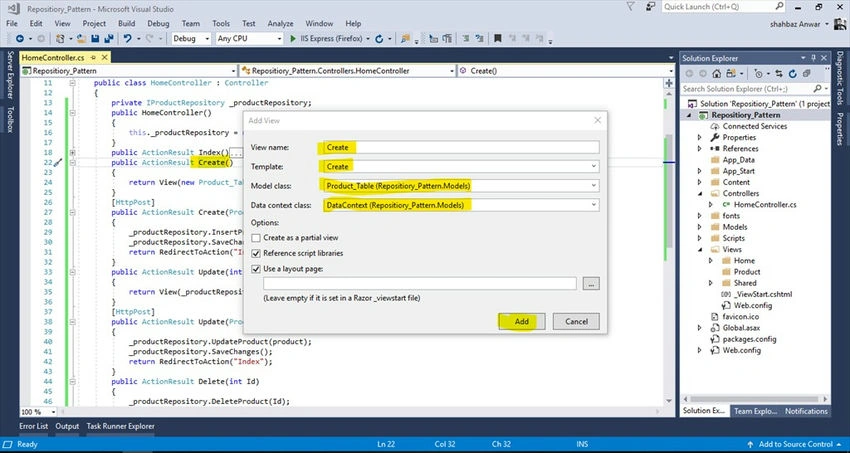Open the Debug configuration dropdown
This screenshot has height=453, width=850.
[191, 38]
